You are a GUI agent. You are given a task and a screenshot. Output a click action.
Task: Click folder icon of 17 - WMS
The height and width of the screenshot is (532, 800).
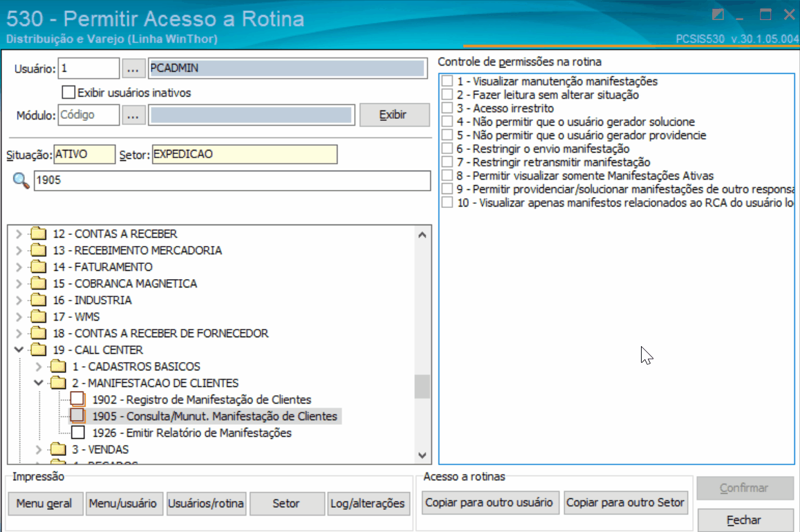tap(38, 316)
